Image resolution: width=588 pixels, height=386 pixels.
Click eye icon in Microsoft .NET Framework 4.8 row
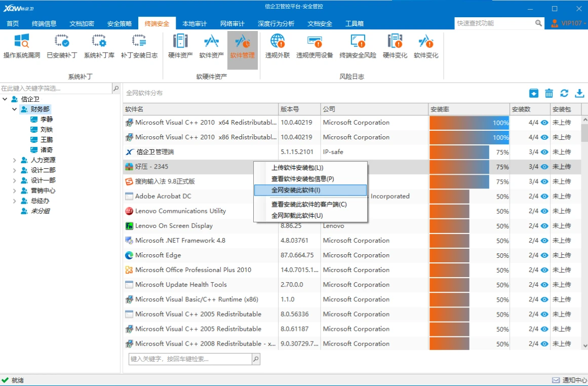pyautogui.click(x=544, y=241)
